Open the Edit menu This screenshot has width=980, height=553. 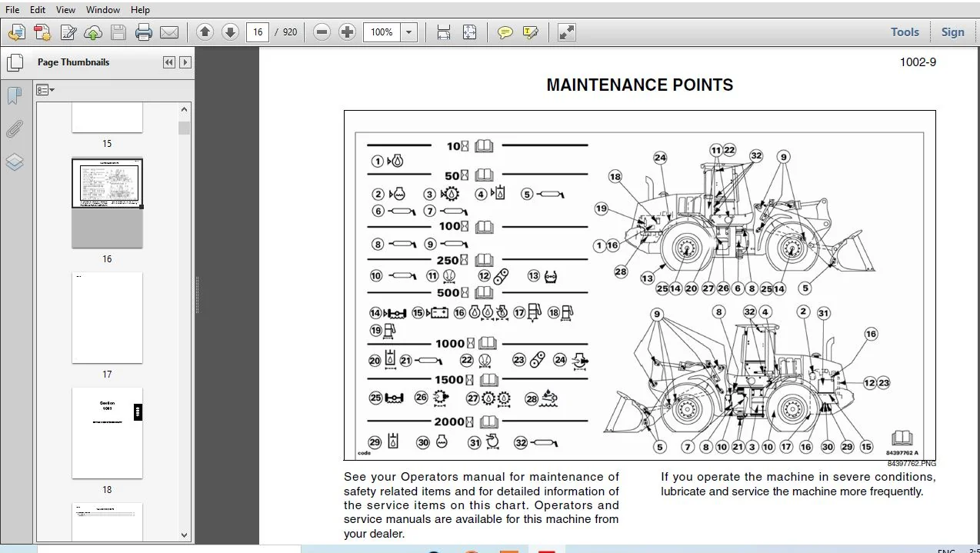pyautogui.click(x=37, y=10)
